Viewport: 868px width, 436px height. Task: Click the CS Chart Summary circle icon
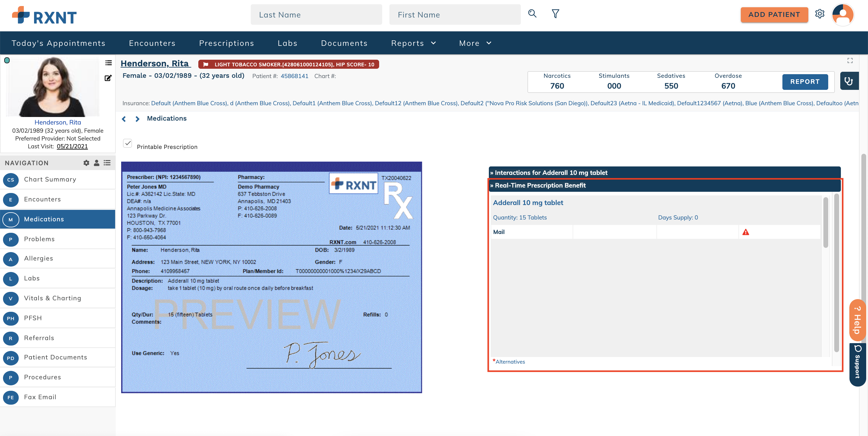click(11, 180)
